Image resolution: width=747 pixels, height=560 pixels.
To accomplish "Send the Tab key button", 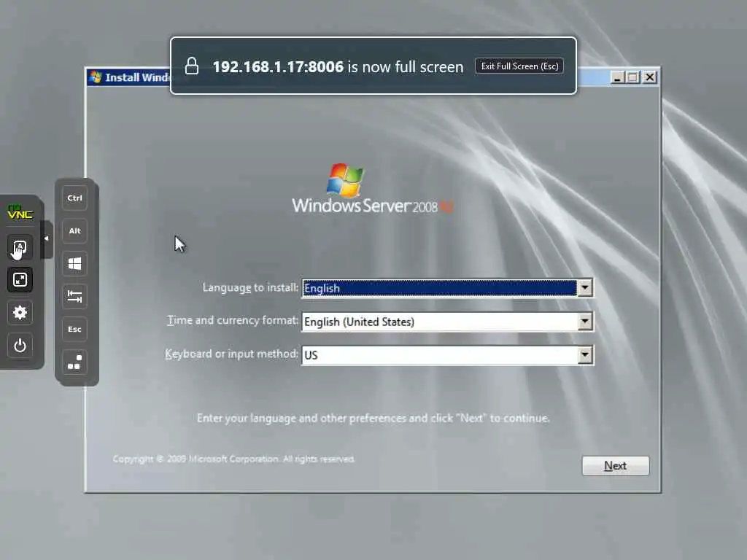I will coord(75,296).
